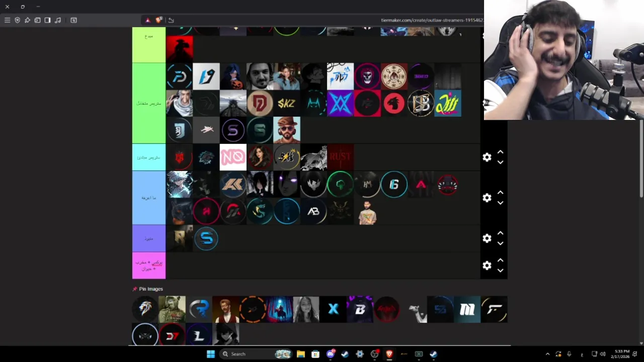
Task: Select the white M logo pin image
Action: pyautogui.click(x=467, y=309)
